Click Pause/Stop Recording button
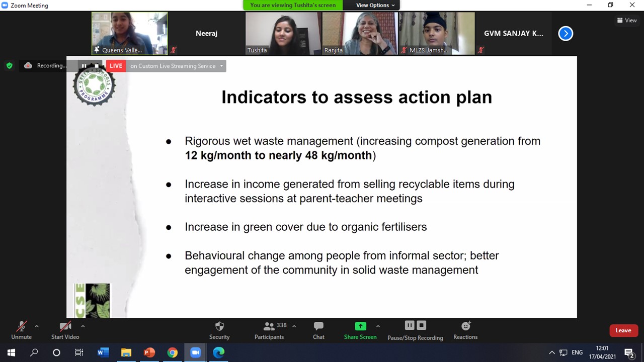This screenshot has width=644, height=362. tap(415, 330)
